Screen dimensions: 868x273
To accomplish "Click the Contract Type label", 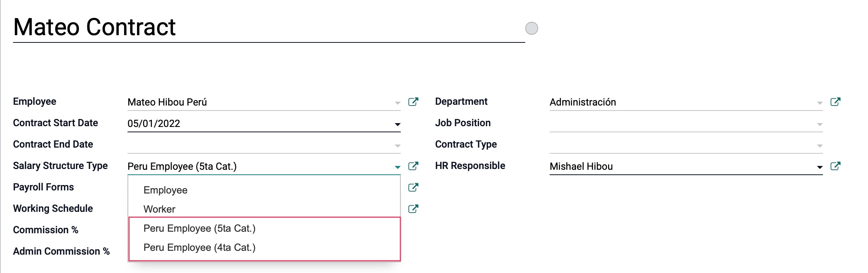I will pos(466,144).
